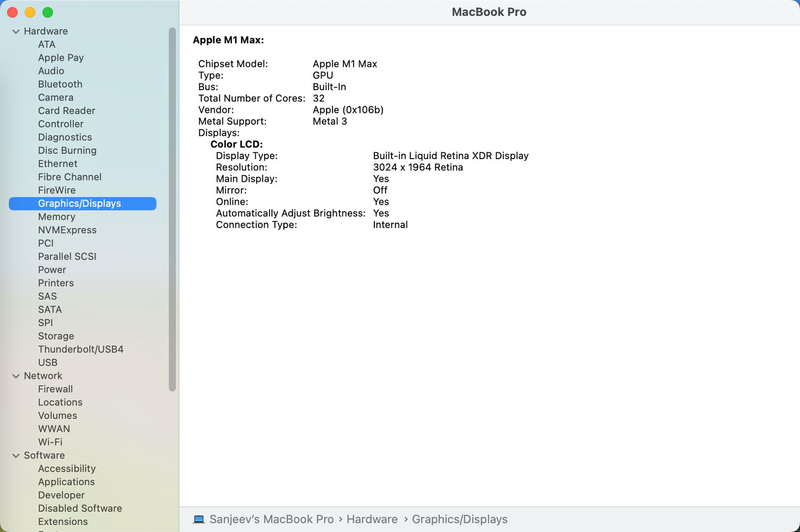This screenshot has width=800, height=532.
Task: Select Developer in the sidebar
Action: 62,496
